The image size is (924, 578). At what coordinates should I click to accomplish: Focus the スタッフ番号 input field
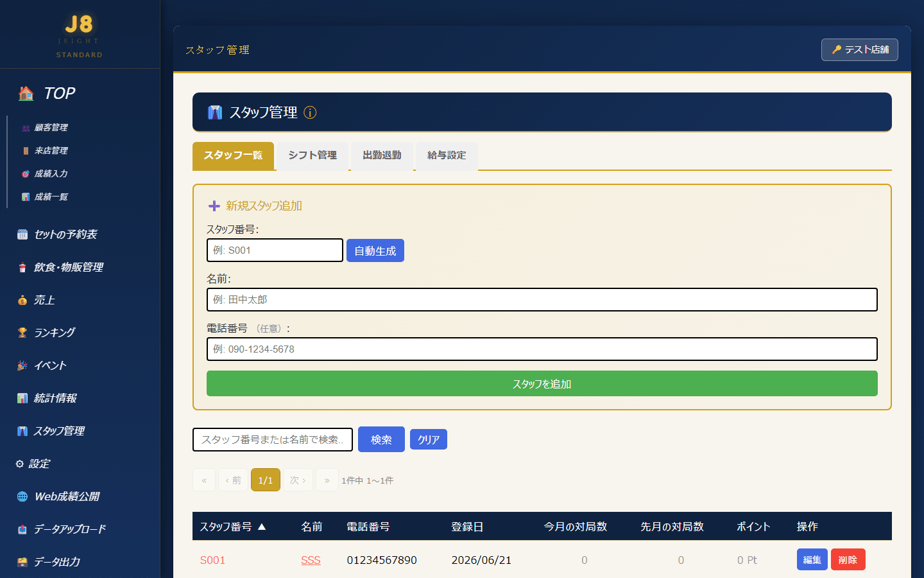(275, 250)
